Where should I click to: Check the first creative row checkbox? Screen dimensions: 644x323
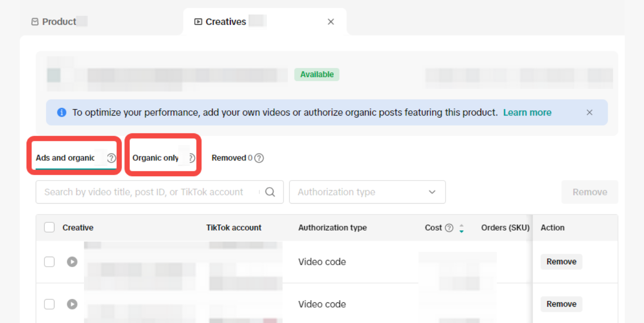pyautogui.click(x=49, y=262)
